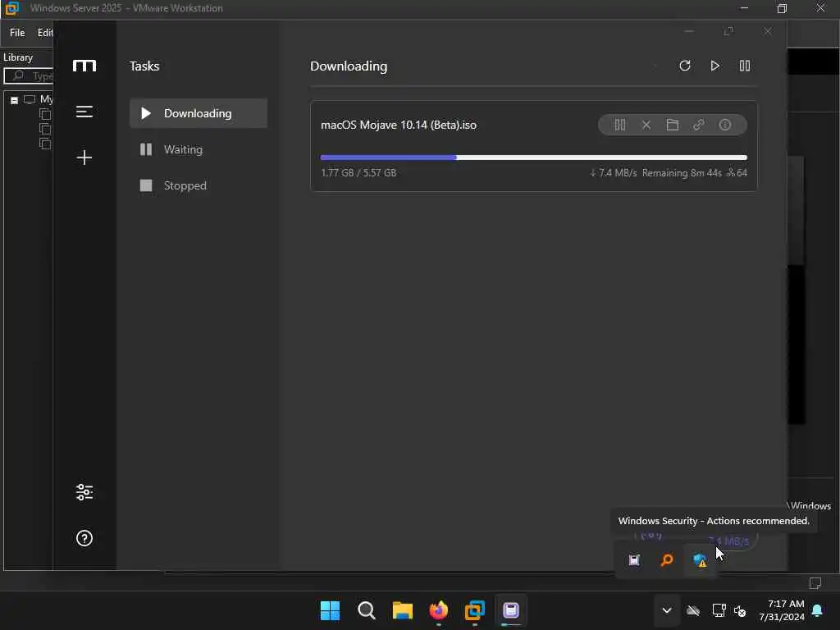Switch to the Waiting tasks tab
The height and width of the screenshot is (630, 840).
coord(199,149)
